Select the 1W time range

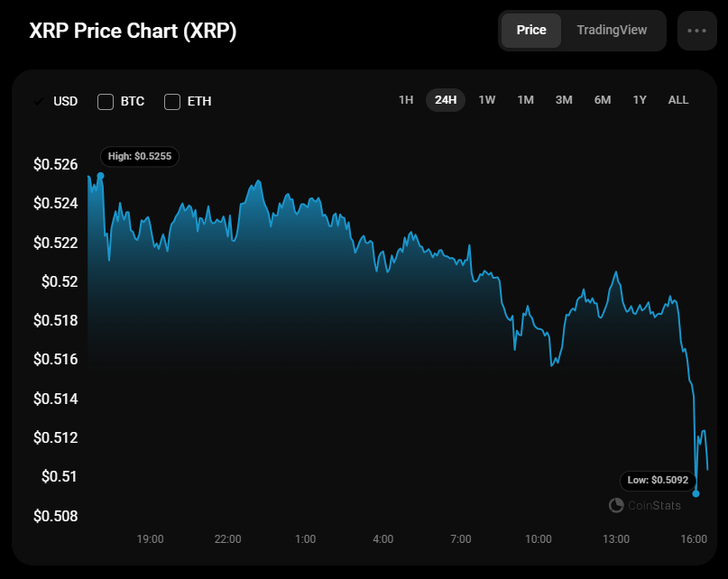tap(487, 100)
